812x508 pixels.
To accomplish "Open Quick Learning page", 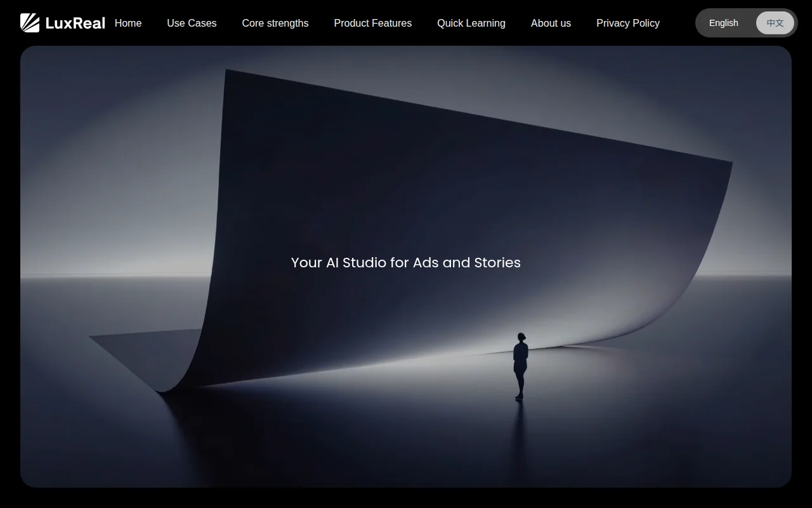I will point(471,23).
